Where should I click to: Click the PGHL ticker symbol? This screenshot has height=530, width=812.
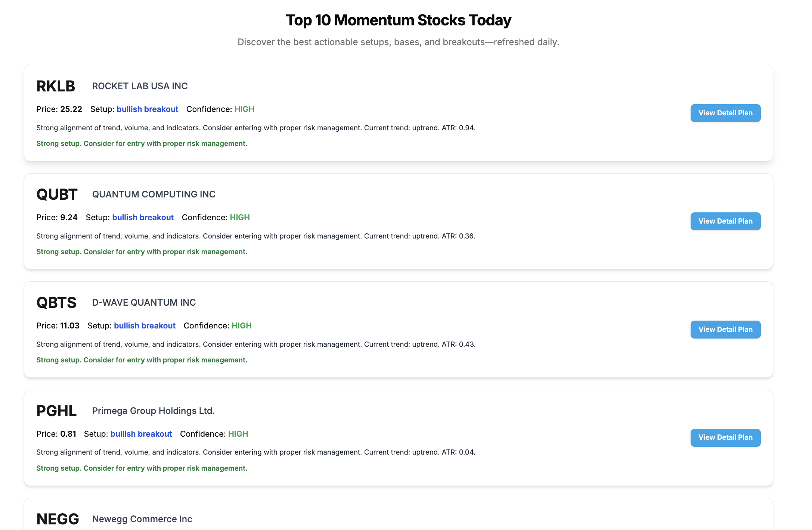coord(56,411)
